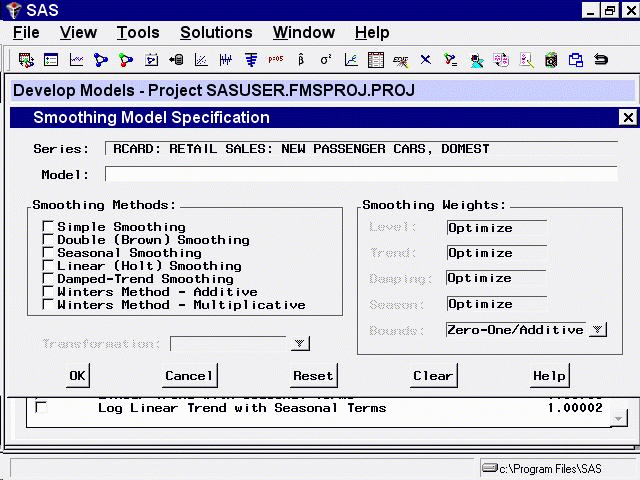Image resolution: width=640 pixels, height=480 pixels.
Task: Open the File menu
Action: (x=26, y=32)
